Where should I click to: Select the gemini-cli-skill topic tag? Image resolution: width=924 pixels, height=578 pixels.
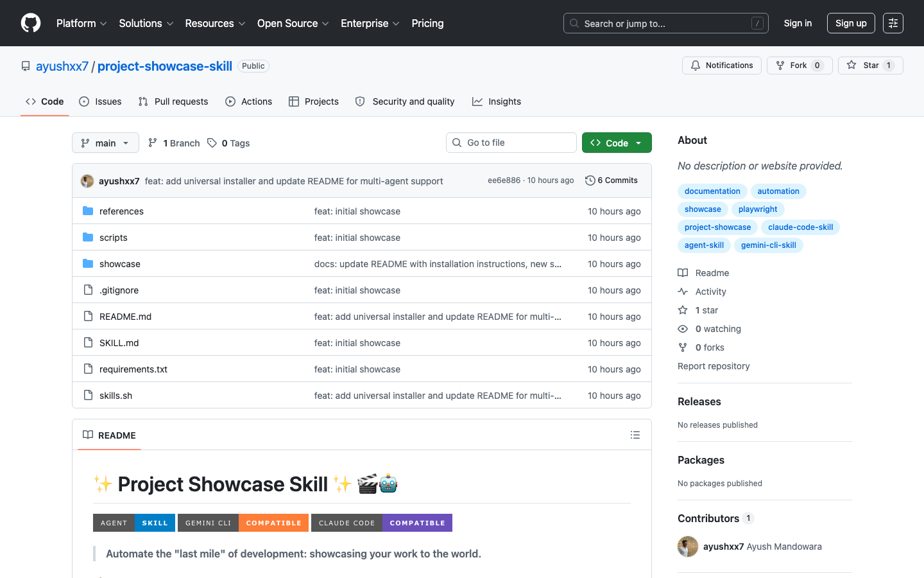pyautogui.click(x=768, y=245)
